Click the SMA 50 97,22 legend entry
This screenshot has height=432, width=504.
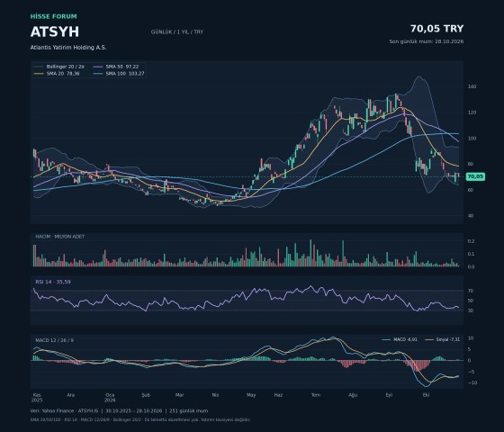point(116,67)
